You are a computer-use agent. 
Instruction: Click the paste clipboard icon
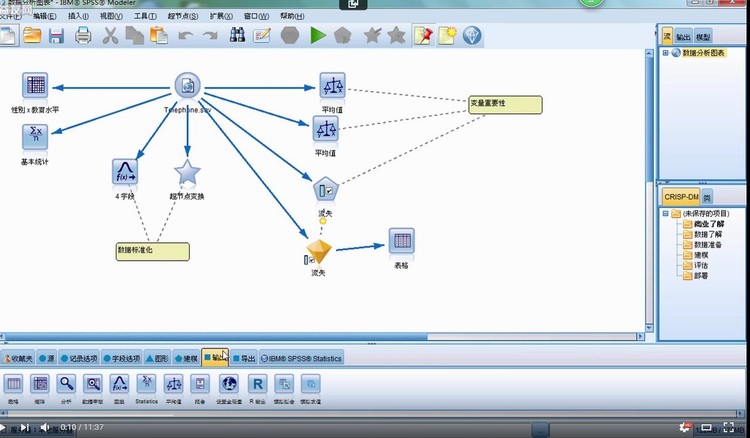[159, 35]
